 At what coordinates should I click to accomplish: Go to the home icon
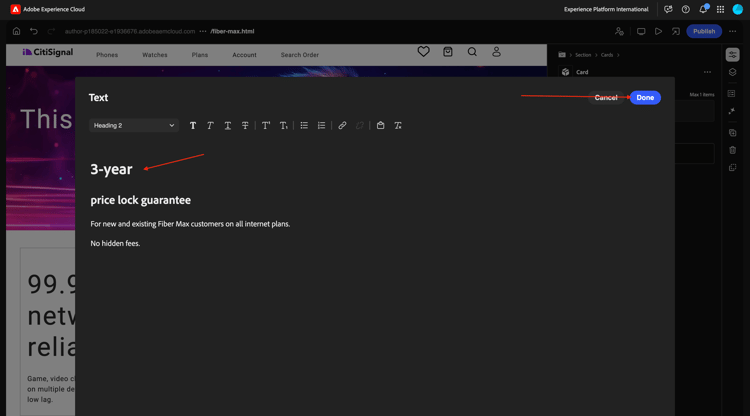point(16,31)
